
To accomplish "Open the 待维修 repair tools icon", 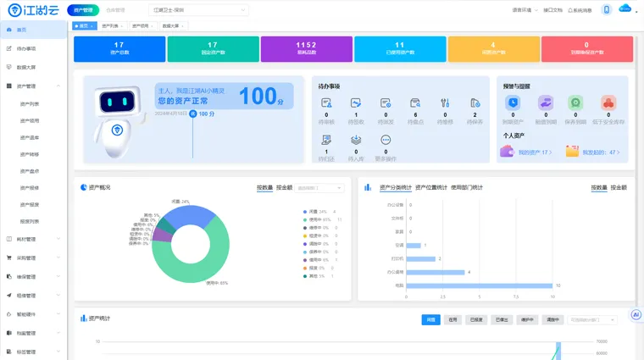I will pyautogui.click(x=445, y=103).
